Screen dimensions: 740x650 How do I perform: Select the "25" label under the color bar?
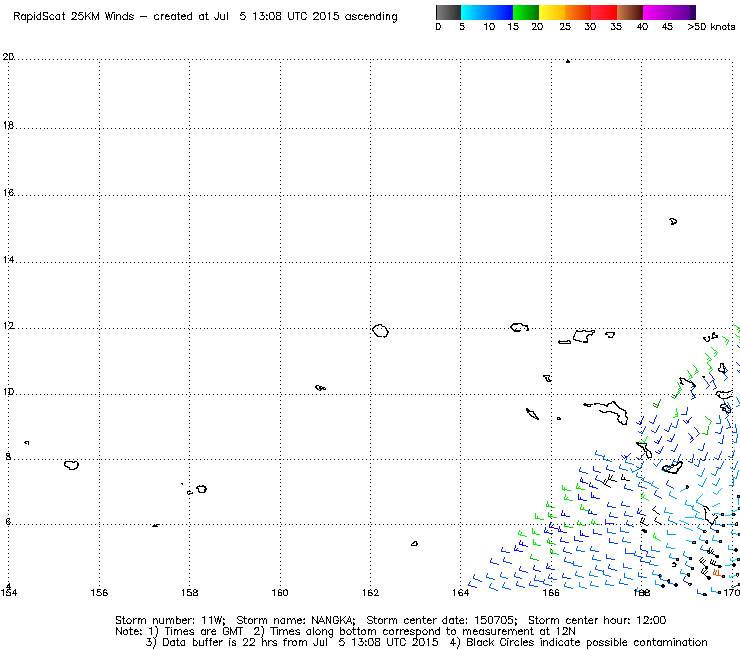pos(565,27)
